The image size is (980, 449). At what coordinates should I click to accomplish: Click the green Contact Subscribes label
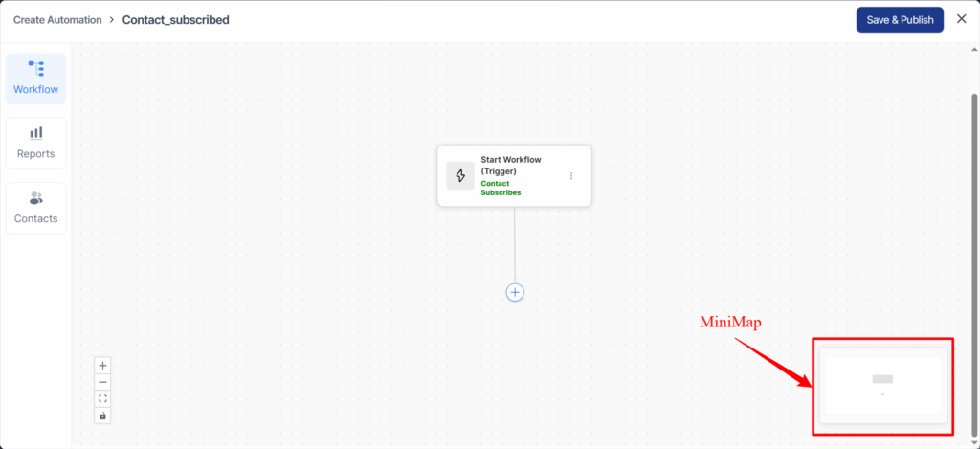click(501, 188)
